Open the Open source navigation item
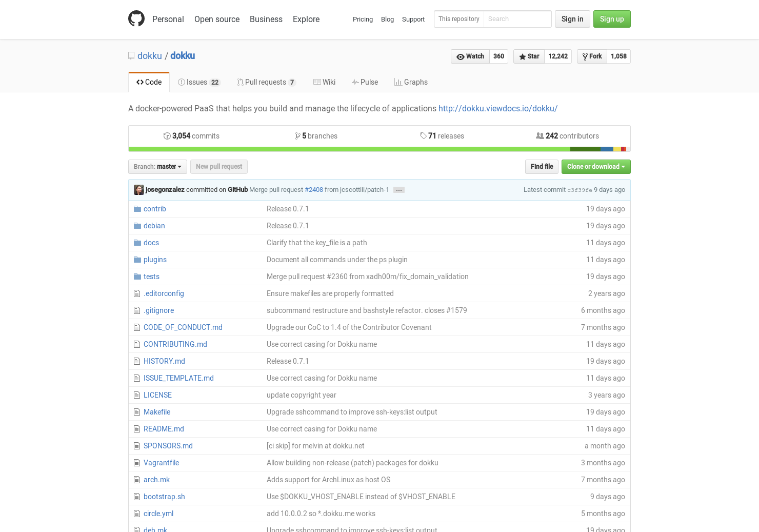Viewport: 759px width, 532px height. [217, 19]
